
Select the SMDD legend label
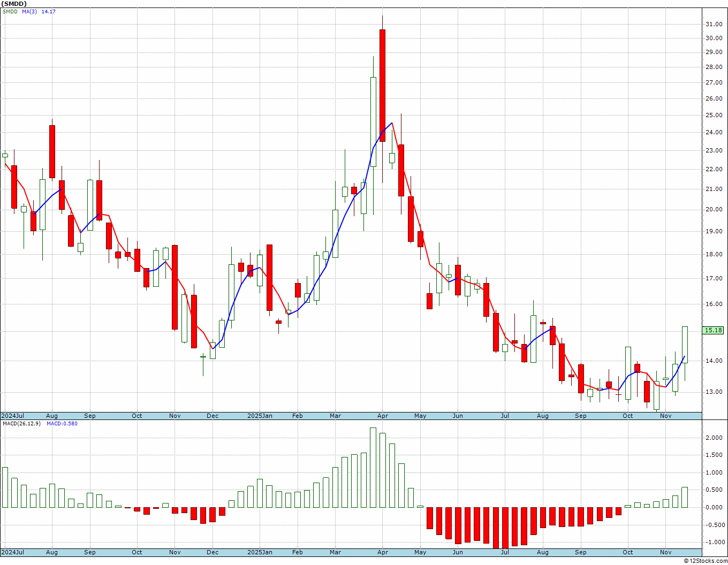tap(10, 12)
